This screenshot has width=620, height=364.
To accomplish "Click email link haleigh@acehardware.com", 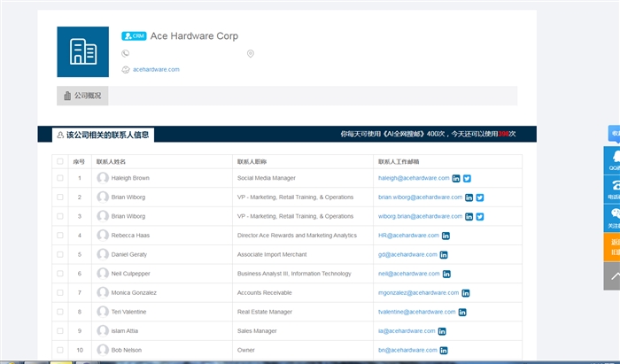I will coord(414,178).
